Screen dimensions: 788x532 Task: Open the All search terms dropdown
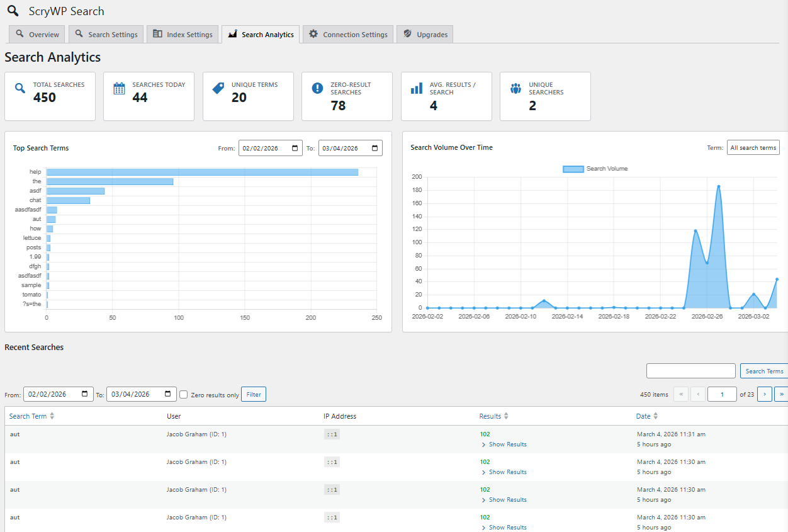pos(753,148)
